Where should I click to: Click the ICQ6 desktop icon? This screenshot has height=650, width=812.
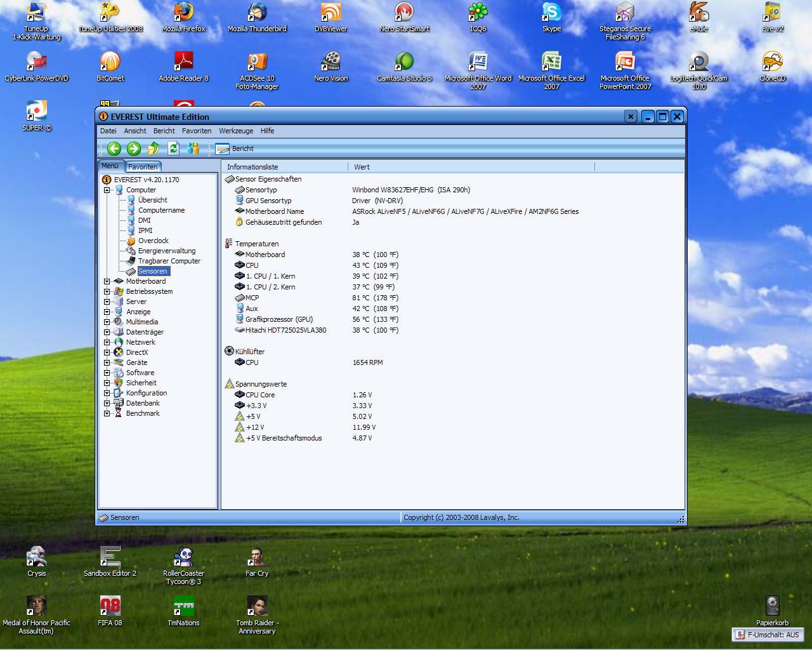pos(478,17)
